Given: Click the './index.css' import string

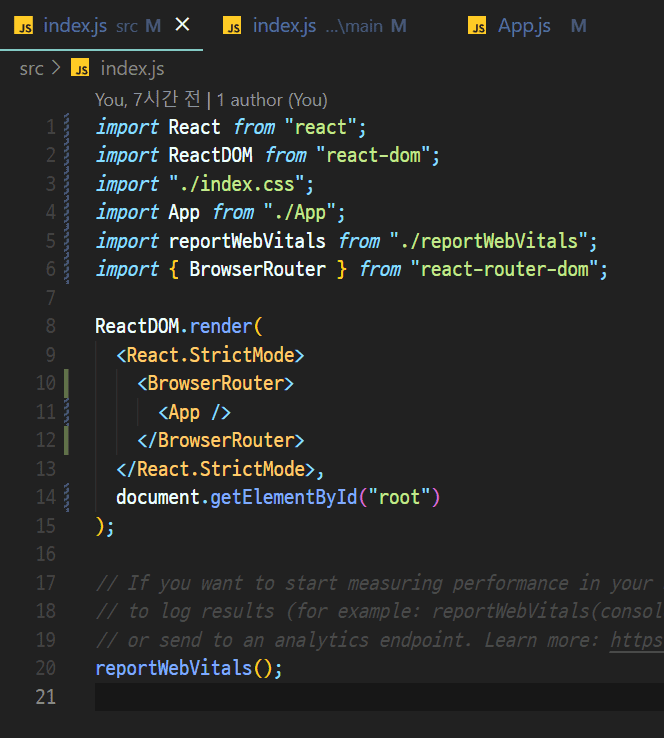Looking at the screenshot, I should coord(236,184).
